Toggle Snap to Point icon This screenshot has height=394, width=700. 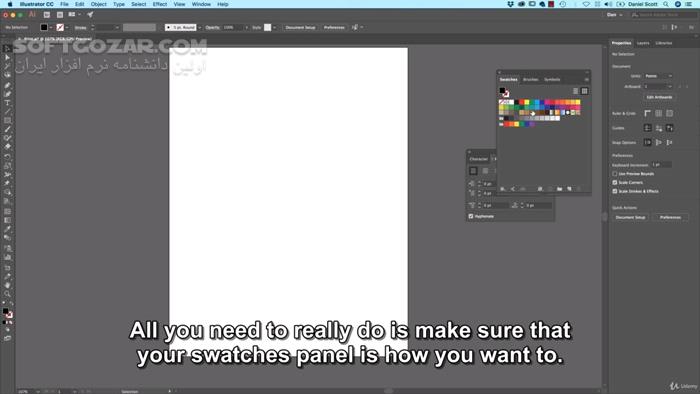point(647,142)
